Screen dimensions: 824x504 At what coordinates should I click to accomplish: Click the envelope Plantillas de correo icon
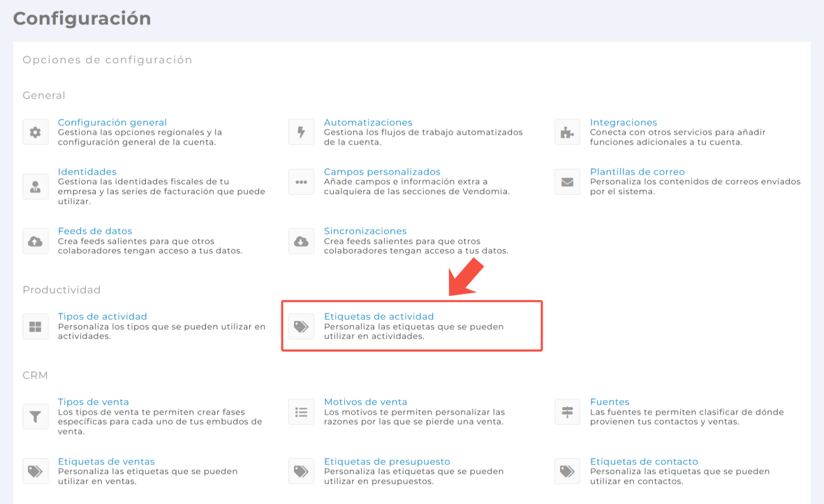(567, 181)
